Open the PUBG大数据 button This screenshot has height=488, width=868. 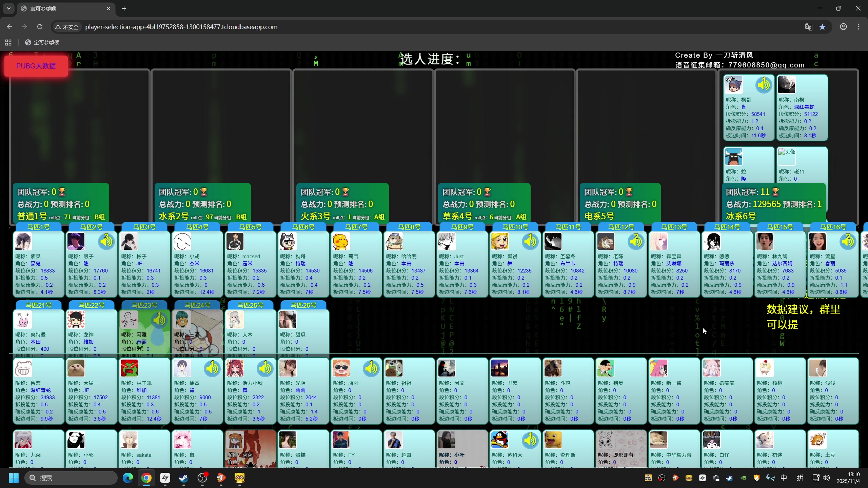pos(36,66)
